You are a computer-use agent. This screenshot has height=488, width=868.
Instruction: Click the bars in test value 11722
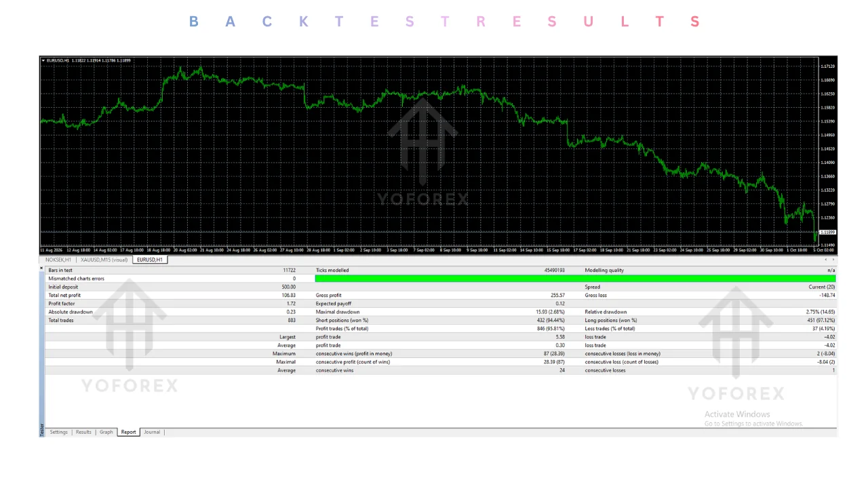tap(289, 270)
